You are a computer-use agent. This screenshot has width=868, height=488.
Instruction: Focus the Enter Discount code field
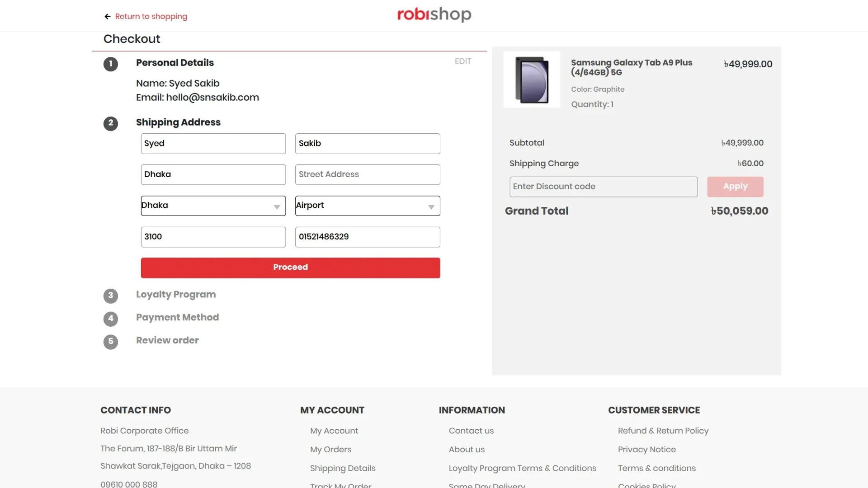pyautogui.click(x=604, y=187)
